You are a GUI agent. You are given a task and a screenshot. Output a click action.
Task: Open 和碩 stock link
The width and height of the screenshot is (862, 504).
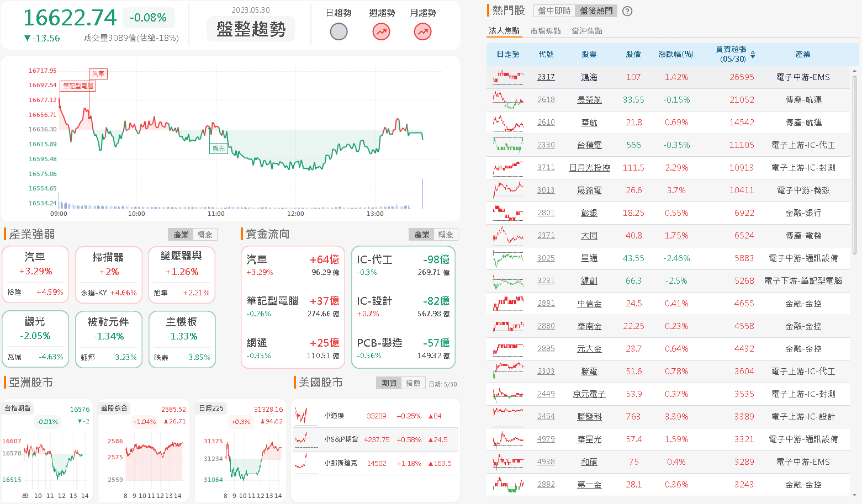tap(589, 461)
